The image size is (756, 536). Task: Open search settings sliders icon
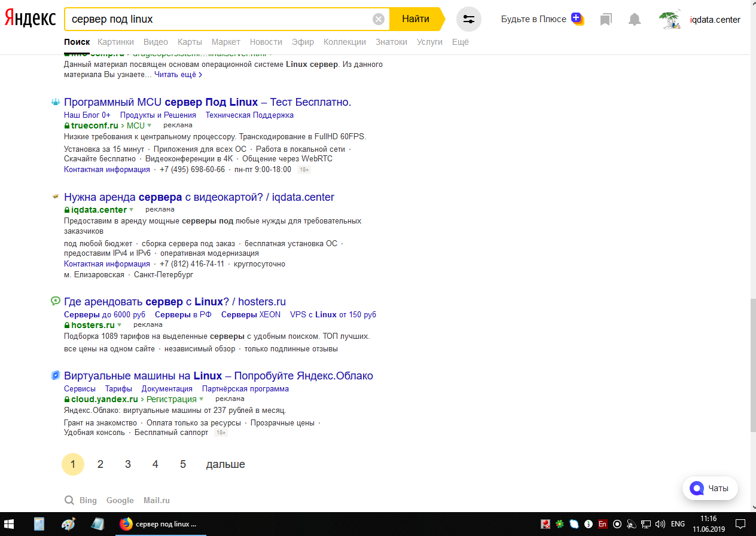click(469, 19)
